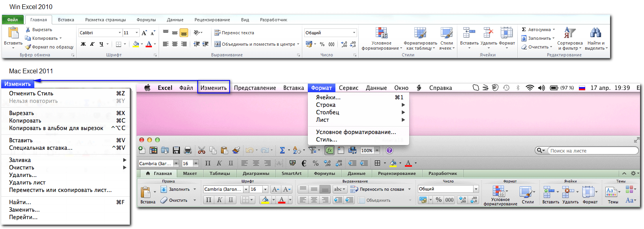The height and width of the screenshot is (229, 644).
Task: Click the binoculars Find and Select icon
Action: pos(595,32)
